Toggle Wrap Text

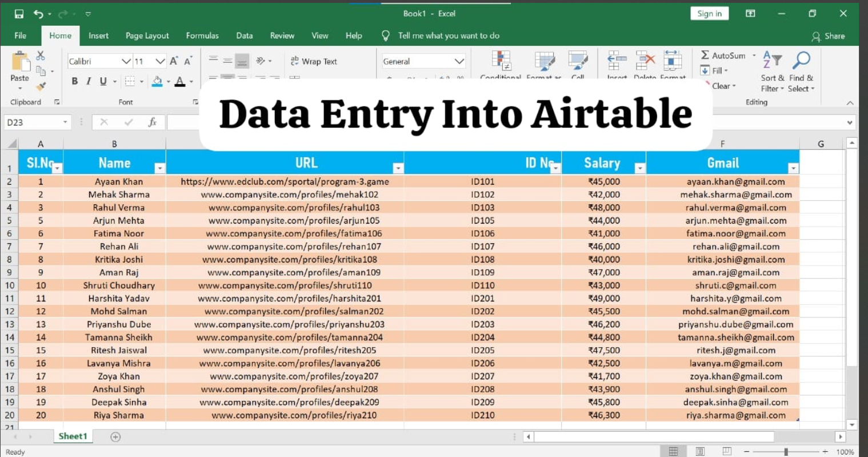click(x=314, y=61)
